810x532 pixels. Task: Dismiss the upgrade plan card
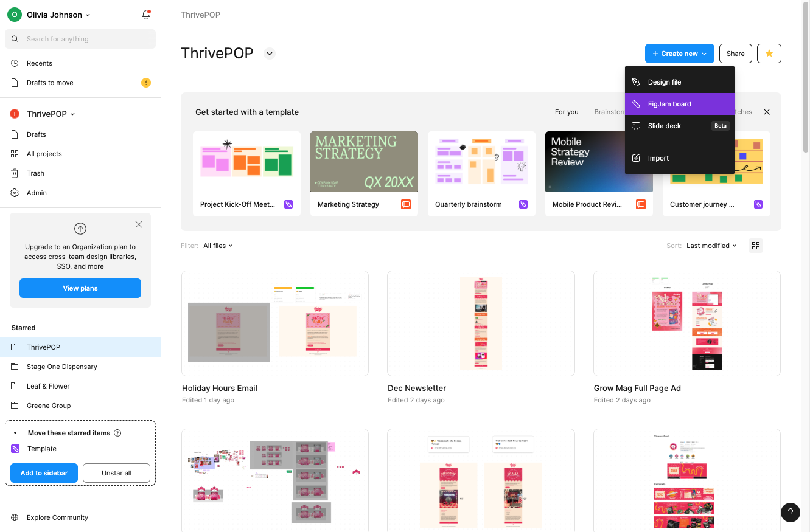[139, 224]
